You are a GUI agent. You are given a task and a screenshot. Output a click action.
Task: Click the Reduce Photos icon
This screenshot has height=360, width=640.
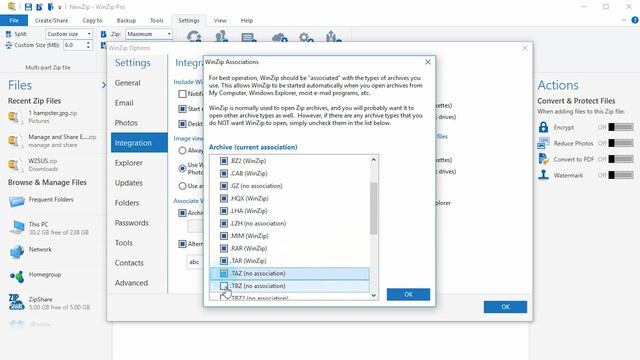(x=543, y=143)
